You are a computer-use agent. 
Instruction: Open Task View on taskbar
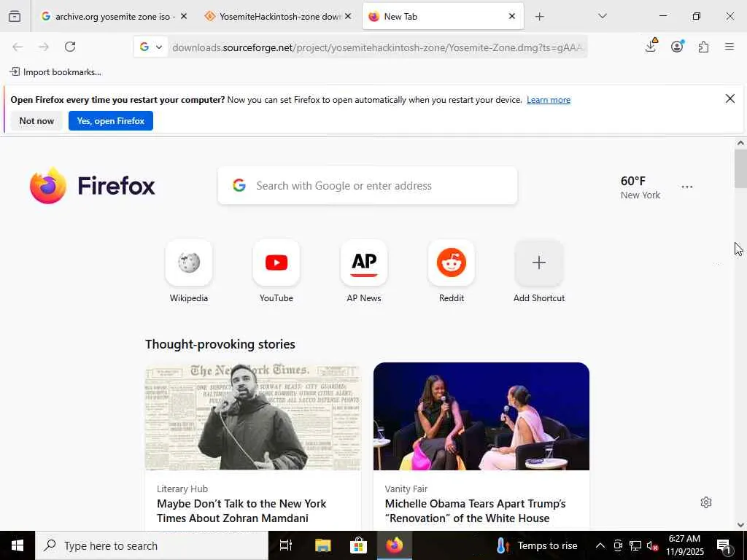click(286, 545)
